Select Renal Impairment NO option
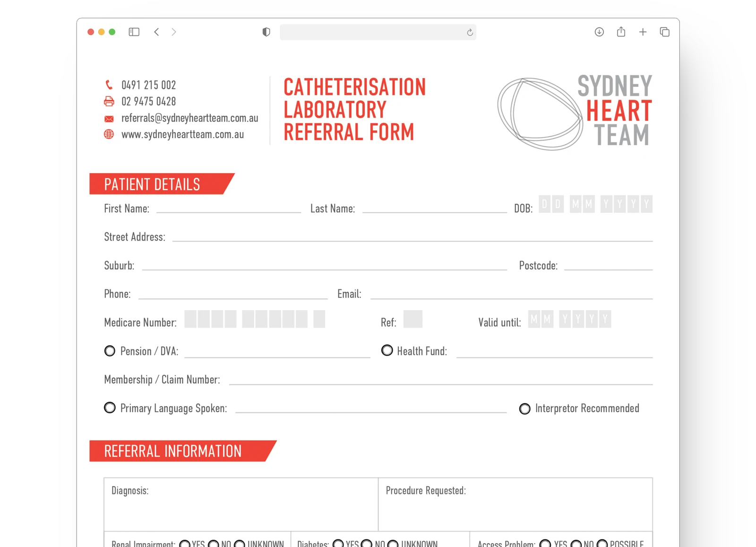The height and width of the screenshot is (547, 756). (214, 544)
